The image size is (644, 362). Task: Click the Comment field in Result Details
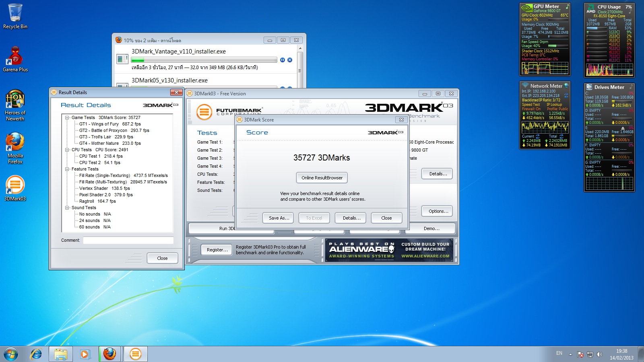click(x=128, y=240)
